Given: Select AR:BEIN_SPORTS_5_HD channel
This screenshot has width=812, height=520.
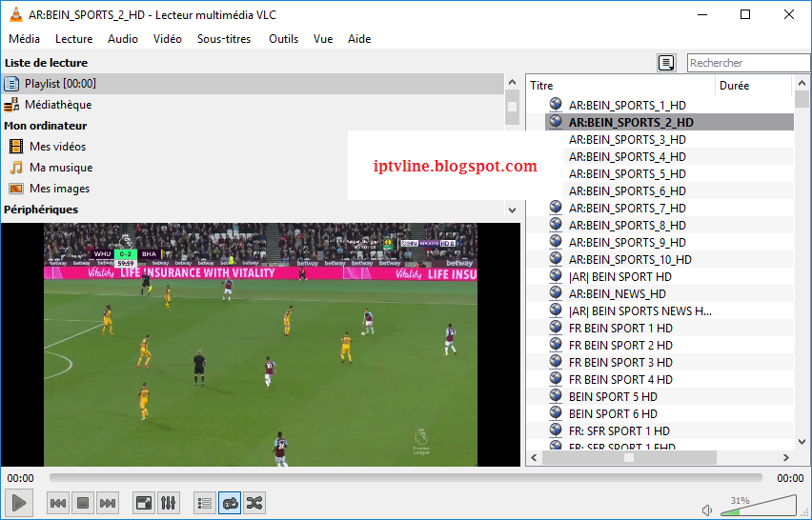Looking at the screenshot, I should point(627,174).
